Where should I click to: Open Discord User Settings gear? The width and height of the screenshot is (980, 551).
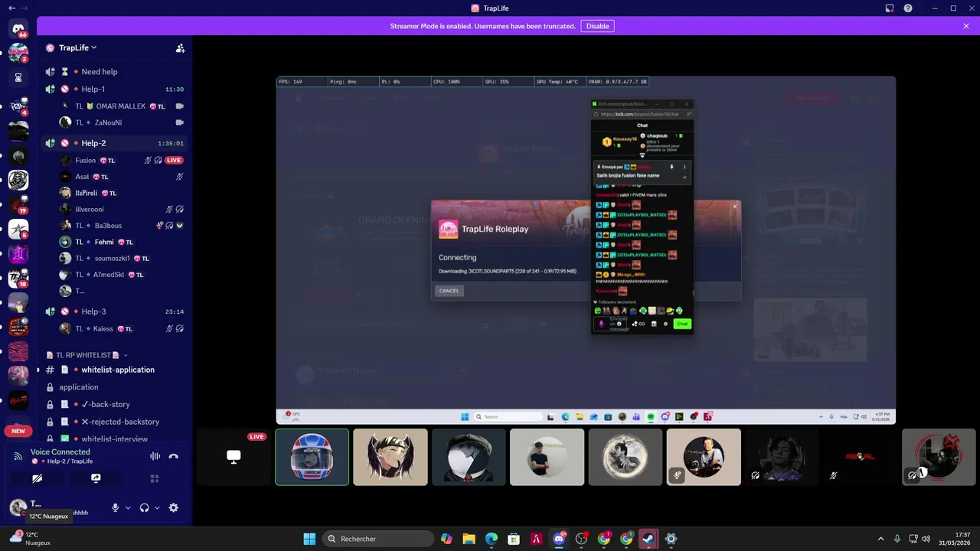pos(174,507)
